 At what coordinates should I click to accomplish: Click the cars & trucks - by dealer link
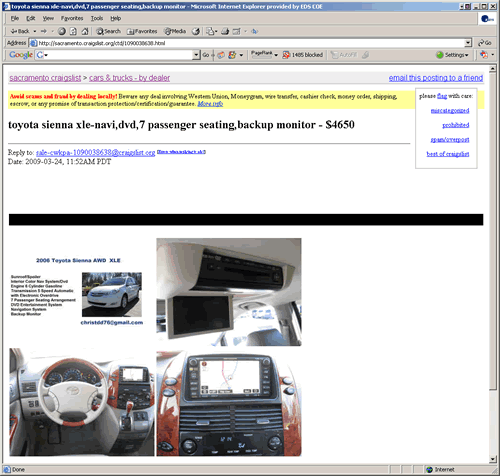coord(129,78)
